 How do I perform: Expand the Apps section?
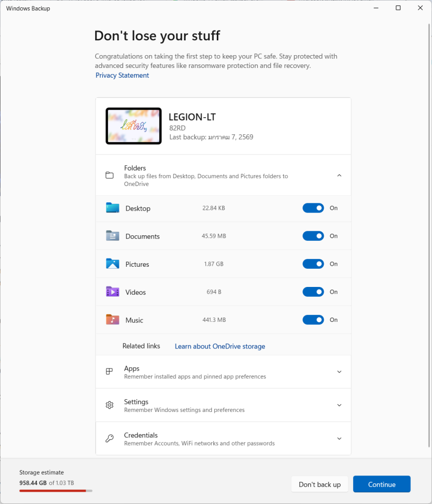[x=339, y=372]
